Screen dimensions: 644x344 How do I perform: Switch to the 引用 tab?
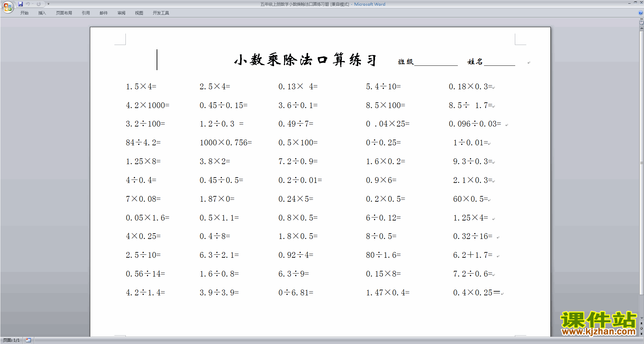(x=86, y=13)
